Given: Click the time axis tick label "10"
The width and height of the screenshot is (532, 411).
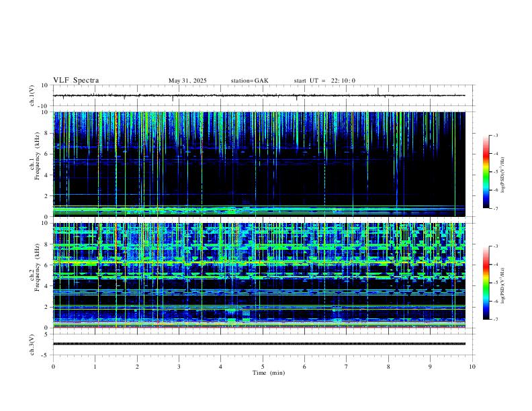Looking at the screenshot, I should coord(472,367).
